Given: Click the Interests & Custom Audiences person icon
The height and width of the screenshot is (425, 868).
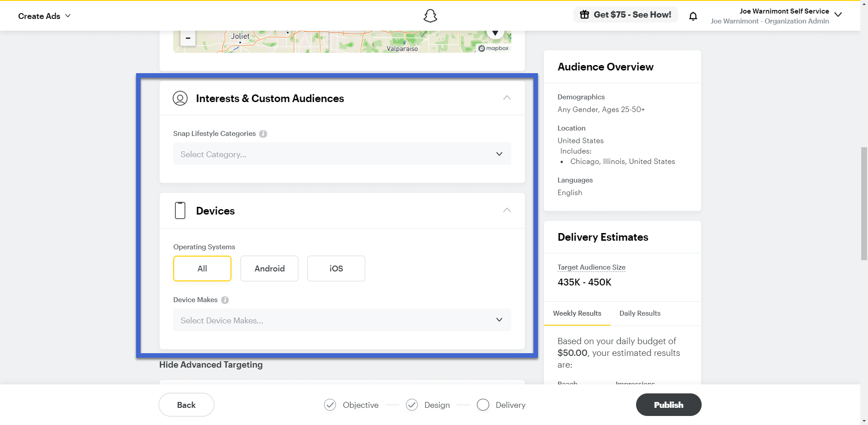Looking at the screenshot, I should pos(180,98).
